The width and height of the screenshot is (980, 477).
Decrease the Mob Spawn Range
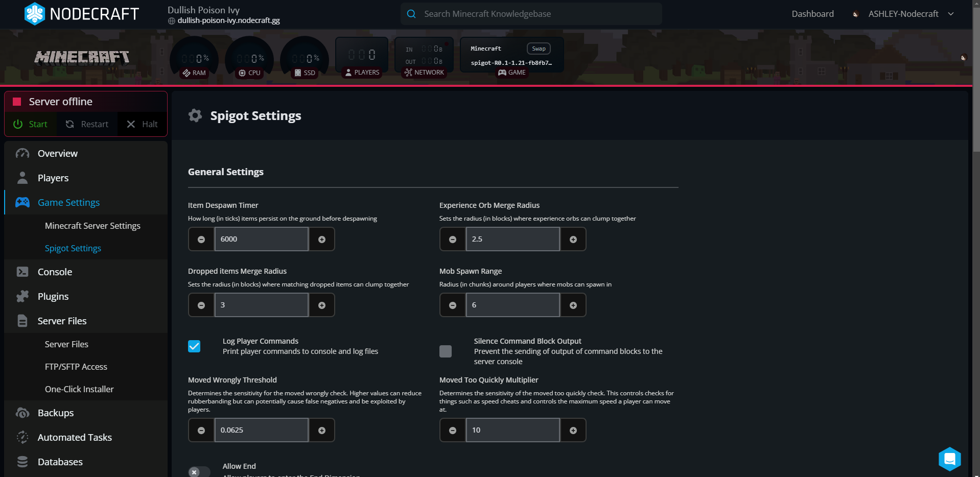(x=453, y=305)
